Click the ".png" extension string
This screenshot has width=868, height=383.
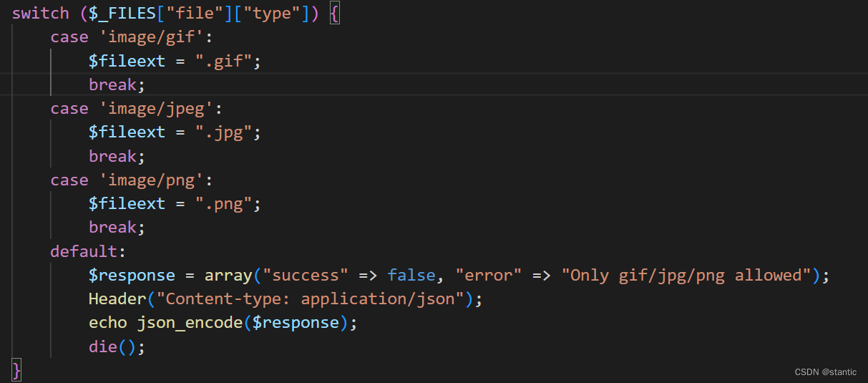(223, 204)
